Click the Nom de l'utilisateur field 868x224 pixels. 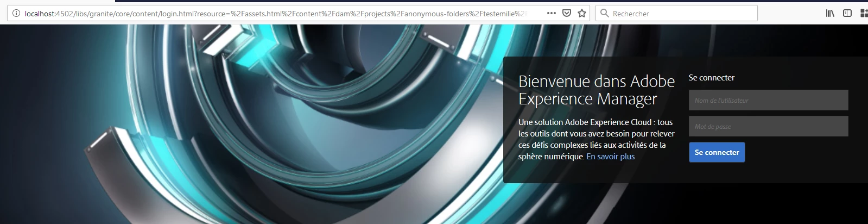click(x=768, y=100)
